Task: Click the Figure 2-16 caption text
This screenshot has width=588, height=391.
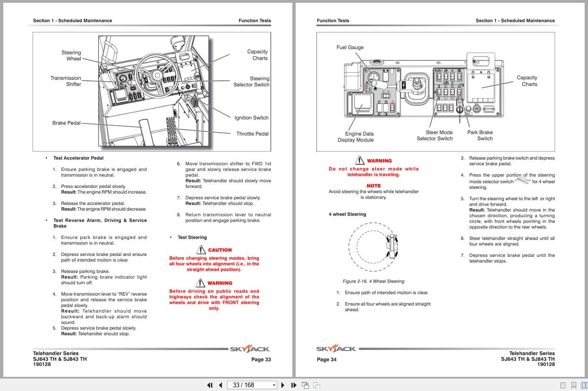Action: [374, 281]
